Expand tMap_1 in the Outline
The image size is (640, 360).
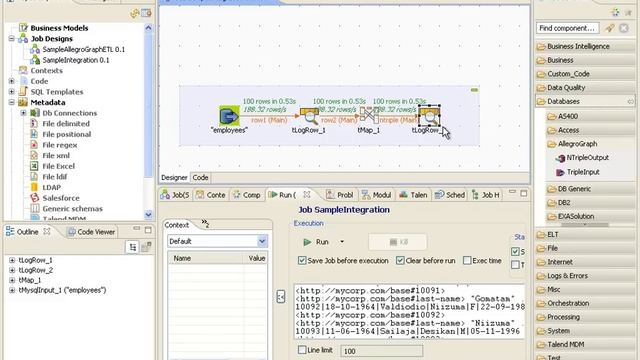click(x=12, y=280)
